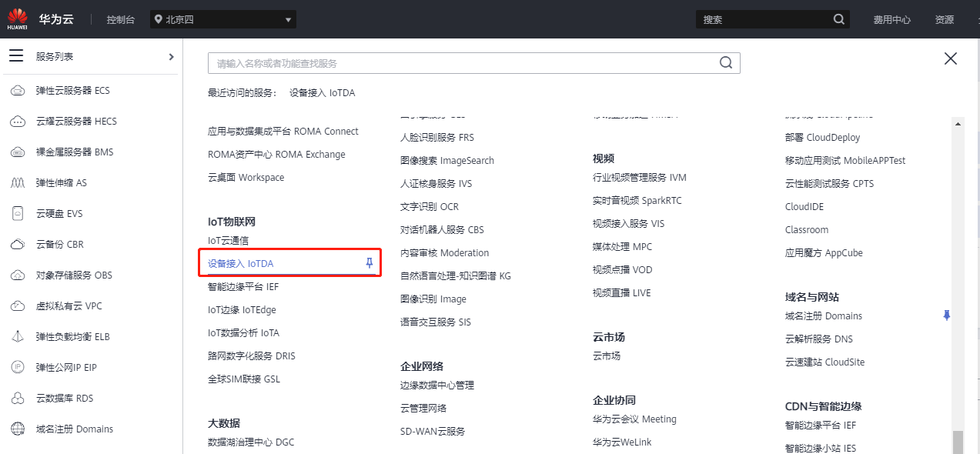980x454 pixels.
Task: Open 文字识别 OCR
Action: click(x=429, y=206)
